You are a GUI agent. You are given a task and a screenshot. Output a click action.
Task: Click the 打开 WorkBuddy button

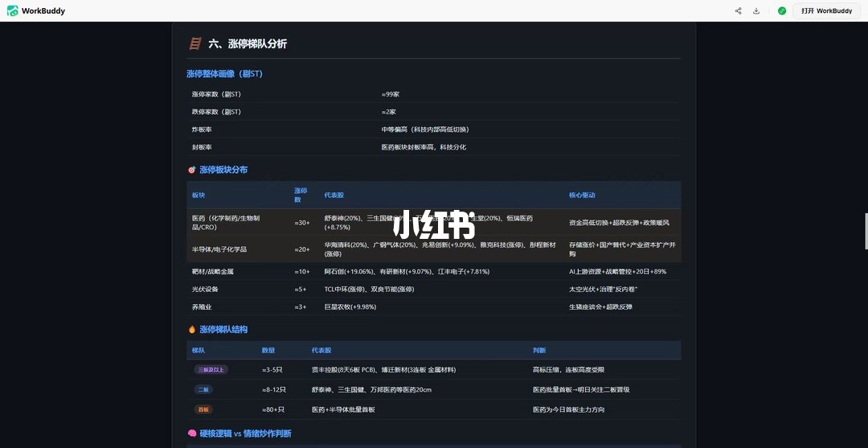(x=826, y=10)
